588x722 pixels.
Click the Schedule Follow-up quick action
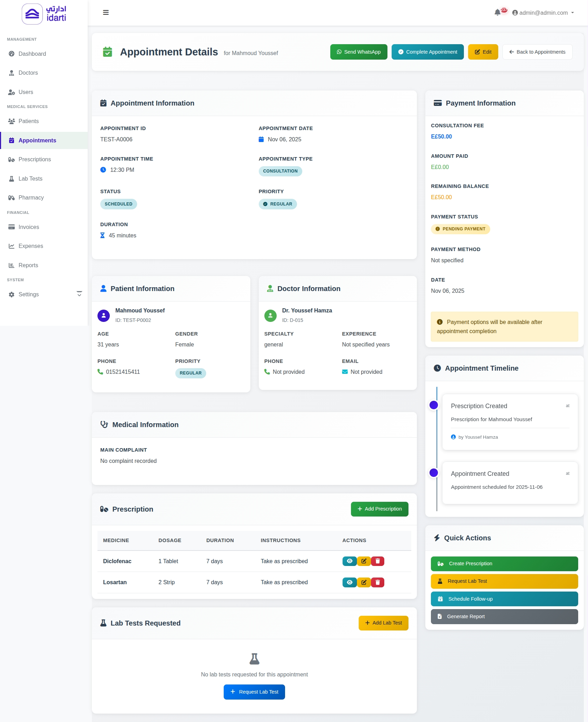(504, 599)
